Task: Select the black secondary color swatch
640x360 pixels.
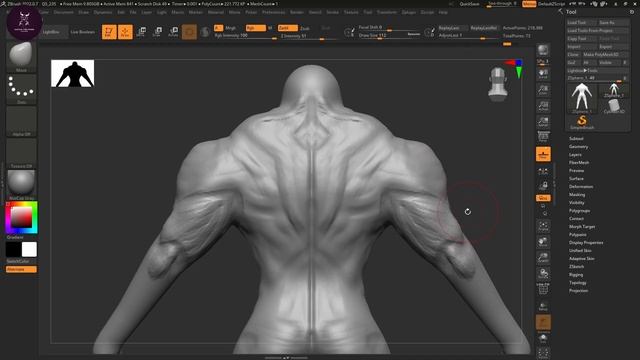Action: [13, 249]
